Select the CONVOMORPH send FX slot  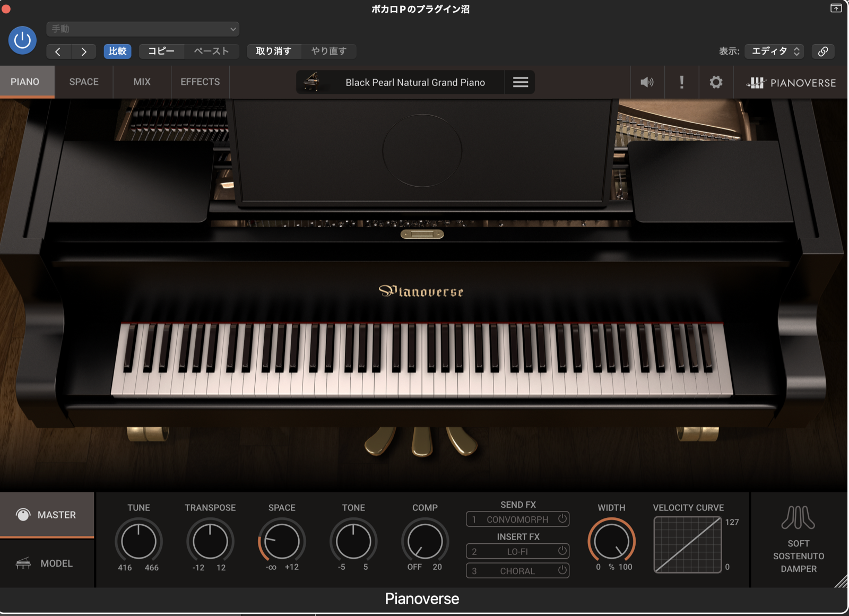coord(517,519)
